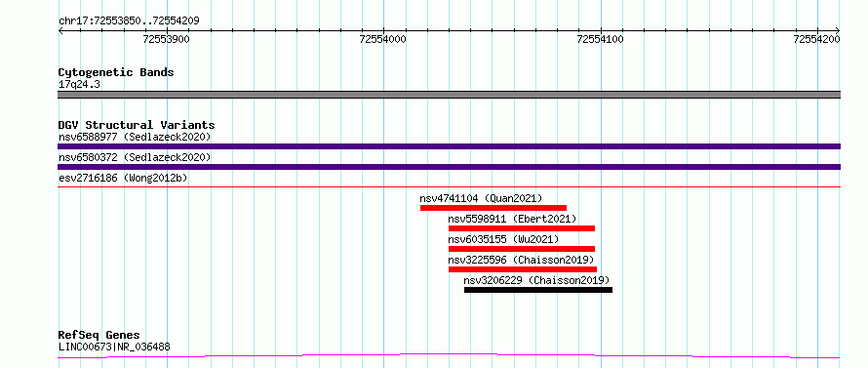Click the esv2716186 (Wong2012b) label
The width and height of the screenshot is (868, 368).
pos(123,178)
